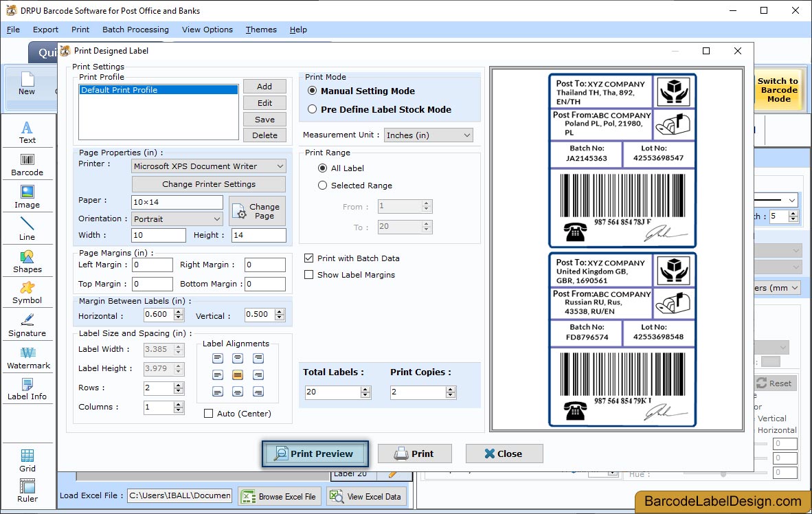Open the Export menu
Image resolution: width=812 pixels, height=514 pixels.
pos(45,30)
